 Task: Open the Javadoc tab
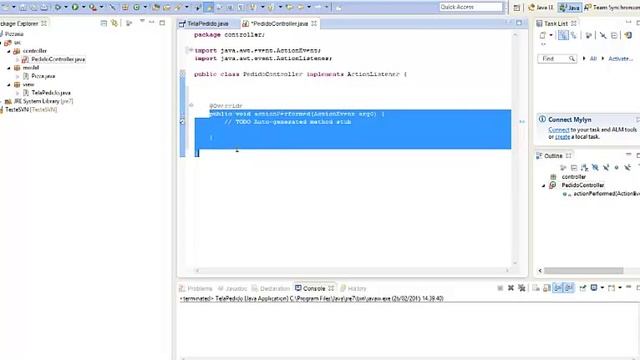tap(232, 289)
